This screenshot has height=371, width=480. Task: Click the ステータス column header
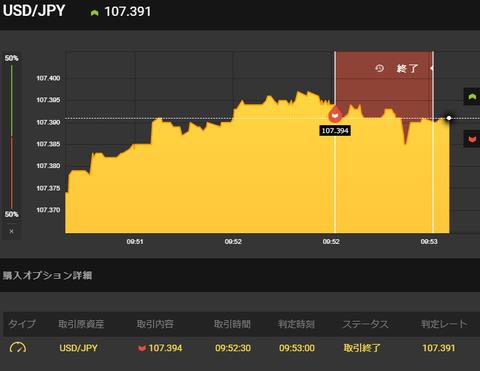366,324
